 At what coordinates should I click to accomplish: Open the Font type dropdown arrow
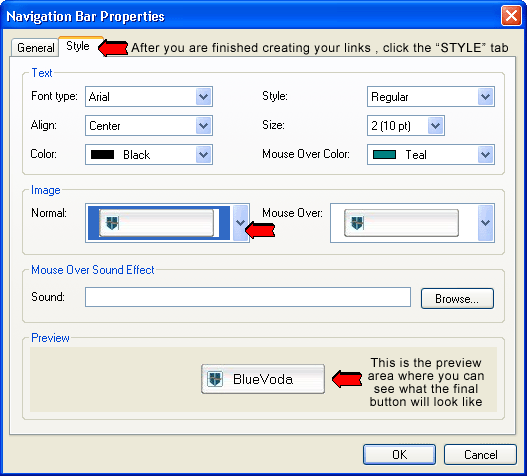(x=203, y=97)
